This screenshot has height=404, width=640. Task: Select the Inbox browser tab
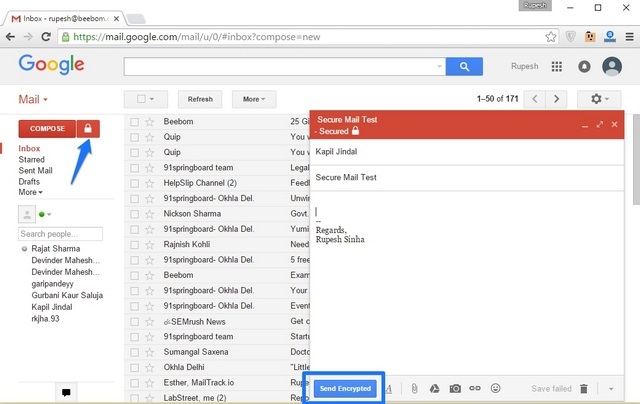tap(65, 18)
